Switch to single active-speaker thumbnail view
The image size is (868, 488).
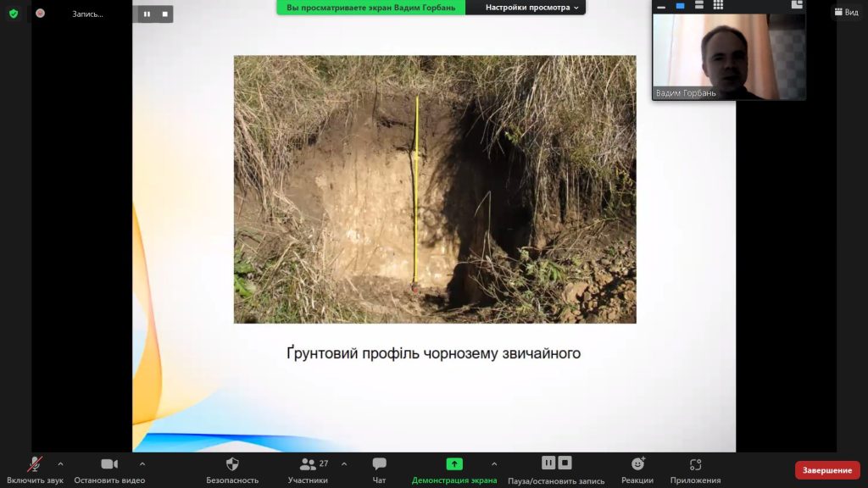pos(680,6)
